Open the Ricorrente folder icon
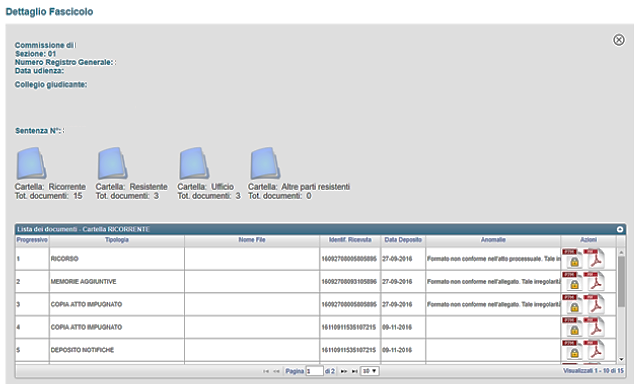Screen dimensions: 634x384 pyautogui.click(x=31, y=163)
